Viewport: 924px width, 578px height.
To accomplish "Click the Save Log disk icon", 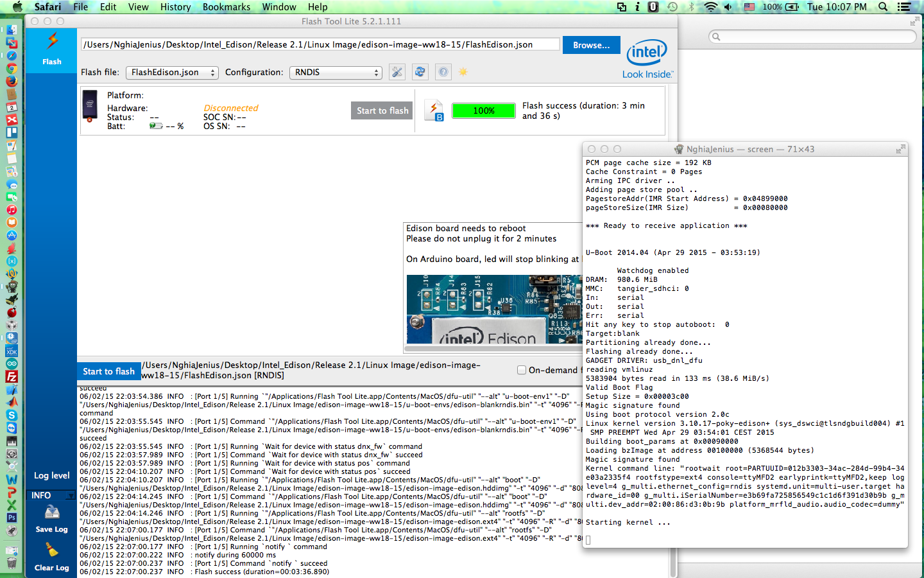I will click(52, 512).
